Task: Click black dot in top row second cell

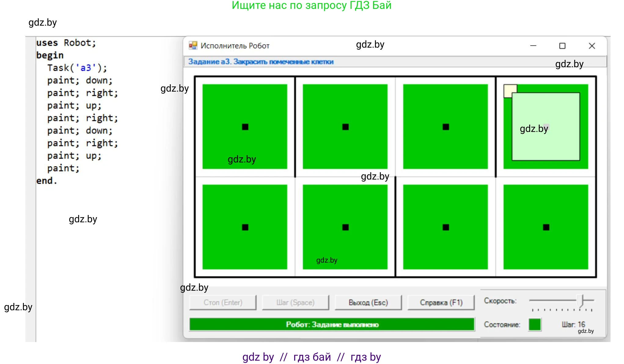Action: [345, 127]
